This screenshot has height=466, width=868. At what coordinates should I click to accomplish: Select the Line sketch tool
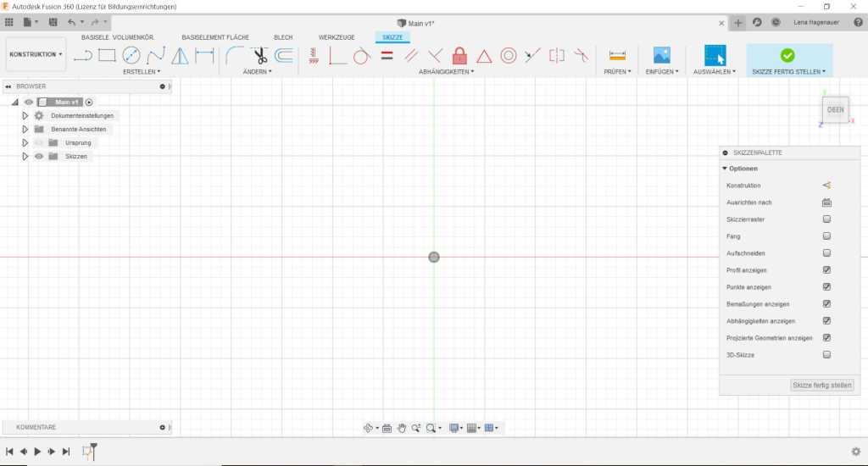(x=83, y=55)
